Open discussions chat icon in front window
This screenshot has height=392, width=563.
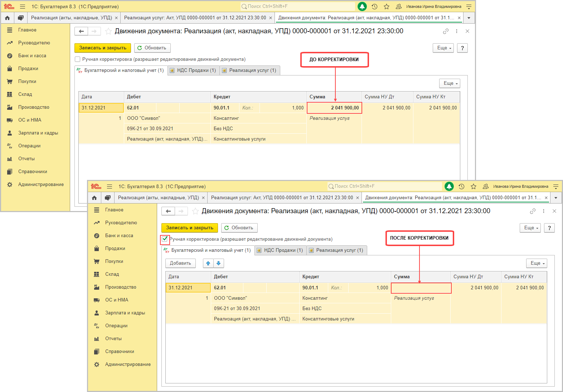coord(108,198)
